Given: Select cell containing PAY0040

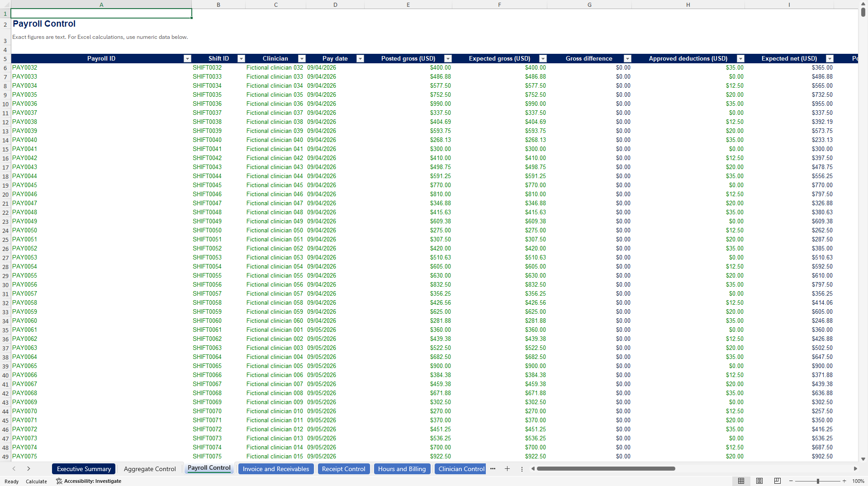Looking at the screenshot, I should point(101,140).
